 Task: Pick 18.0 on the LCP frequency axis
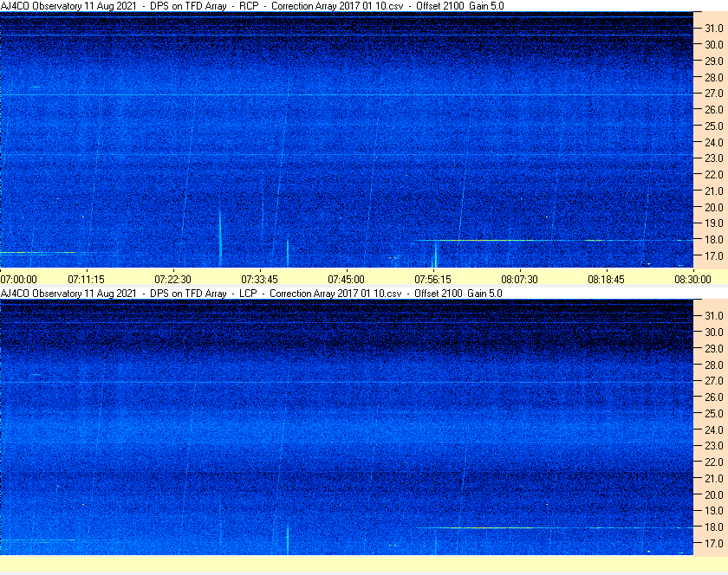(714, 527)
